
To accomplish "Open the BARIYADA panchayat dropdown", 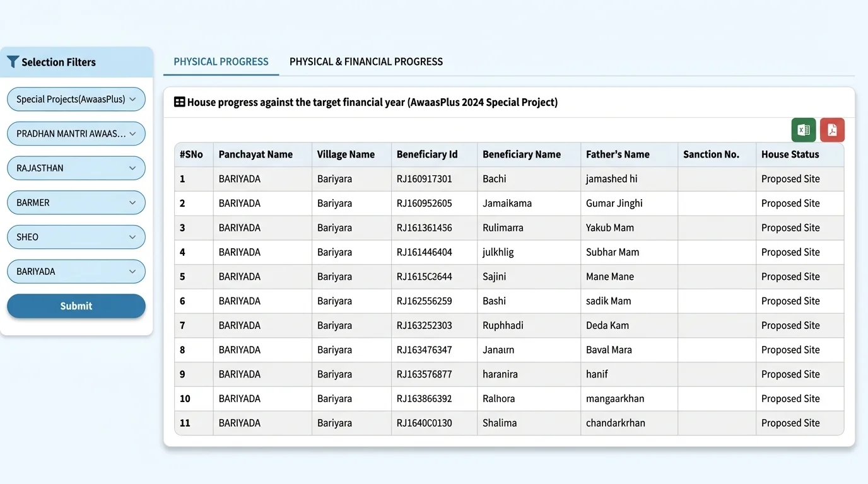I will coord(76,272).
